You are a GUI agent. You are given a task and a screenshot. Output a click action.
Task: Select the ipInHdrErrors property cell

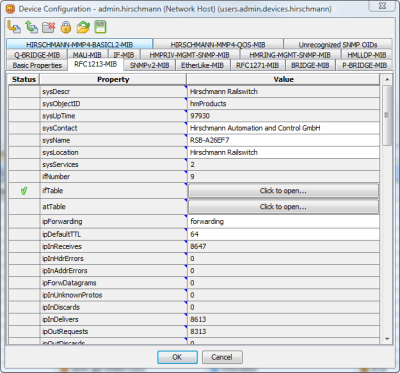113,259
